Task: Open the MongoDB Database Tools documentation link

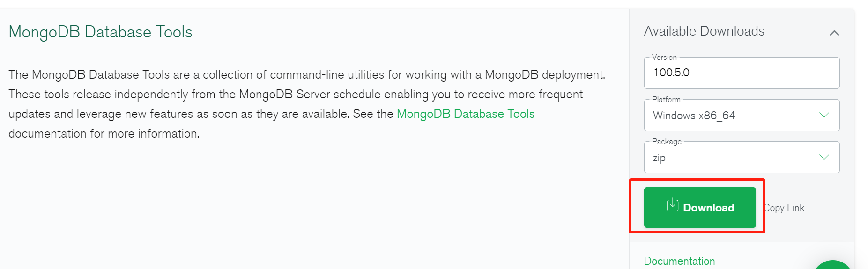Action: point(466,114)
